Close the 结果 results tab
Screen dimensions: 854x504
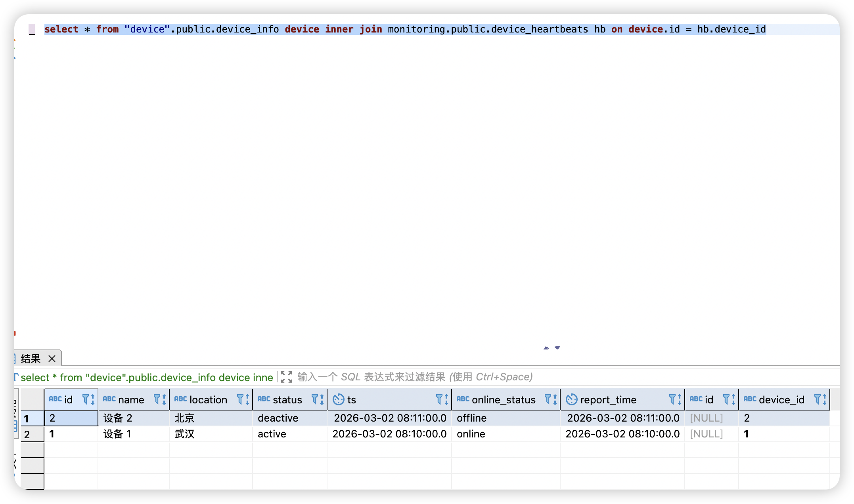[52, 359]
